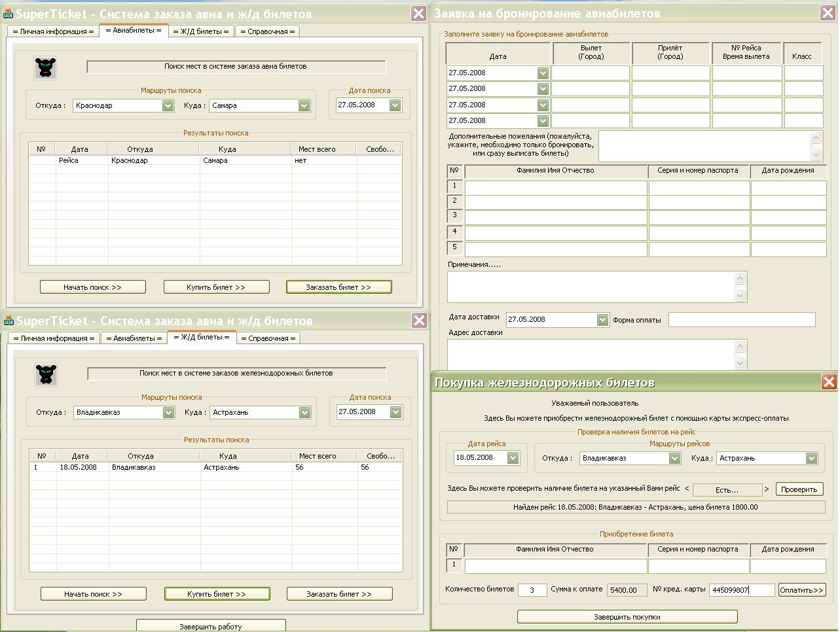Click the SuperTicket title bar icon in the top window
840x632 pixels.
pos(9,14)
